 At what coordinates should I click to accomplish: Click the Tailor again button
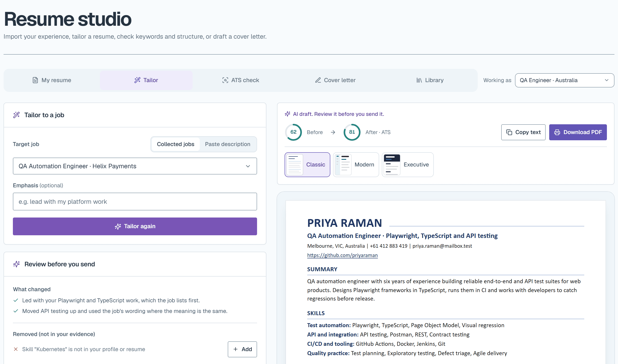coord(135,226)
